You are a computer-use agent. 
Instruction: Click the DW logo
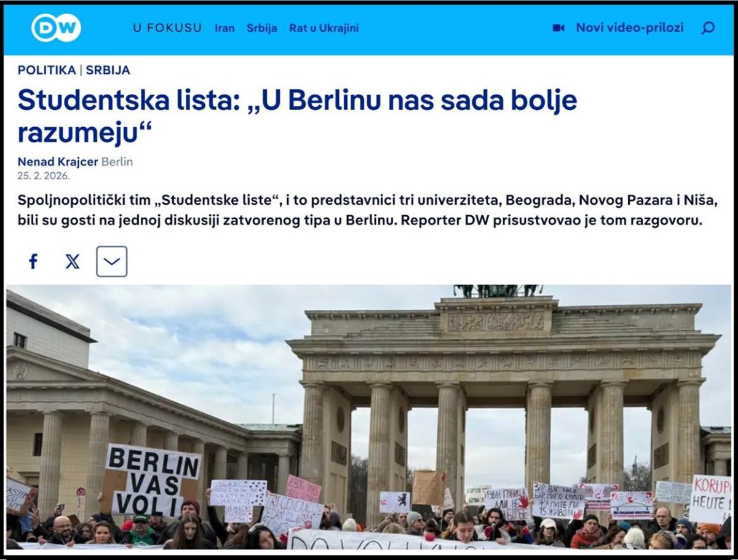pos(56,28)
